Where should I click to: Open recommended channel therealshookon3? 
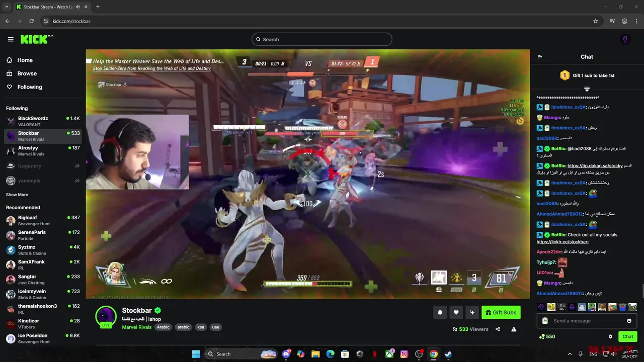click(x=43, y=309)
